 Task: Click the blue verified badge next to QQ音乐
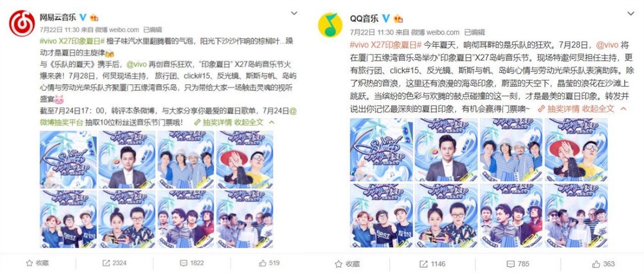coord(386,19)
